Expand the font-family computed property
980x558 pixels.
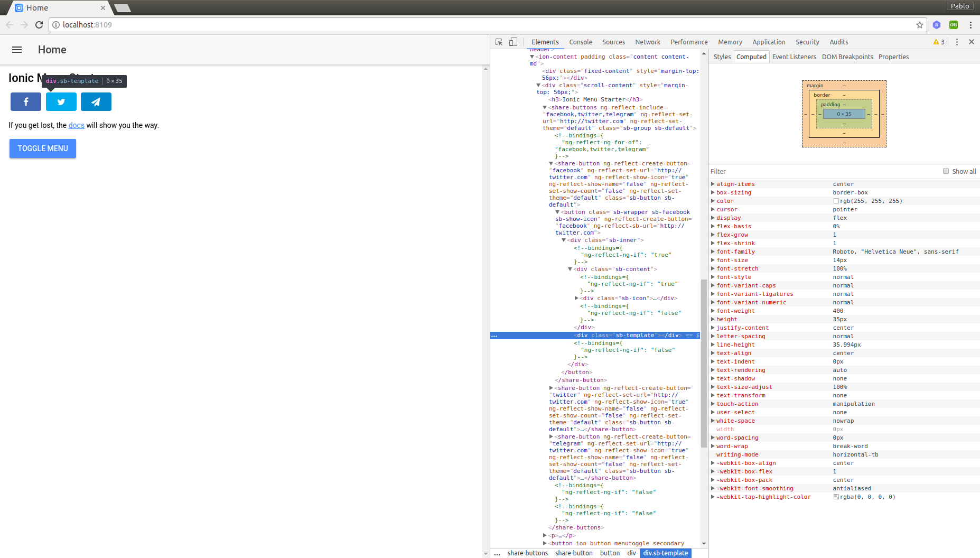(x=713, y=252)
